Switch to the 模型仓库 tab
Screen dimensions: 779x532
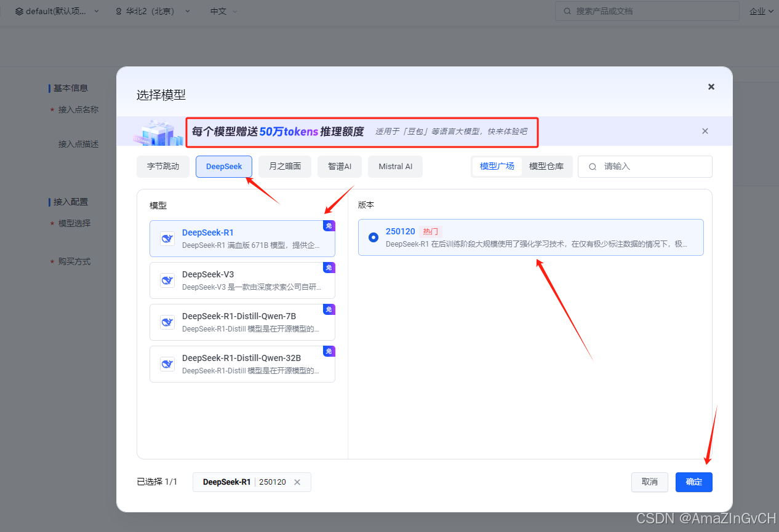coord(546,167)
